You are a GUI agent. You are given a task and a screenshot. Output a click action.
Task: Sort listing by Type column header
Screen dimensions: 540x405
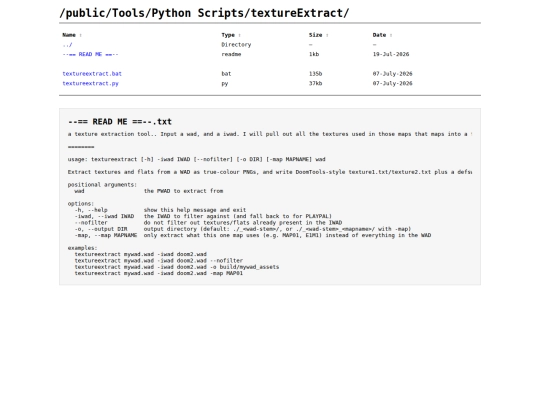coord(228,35)
